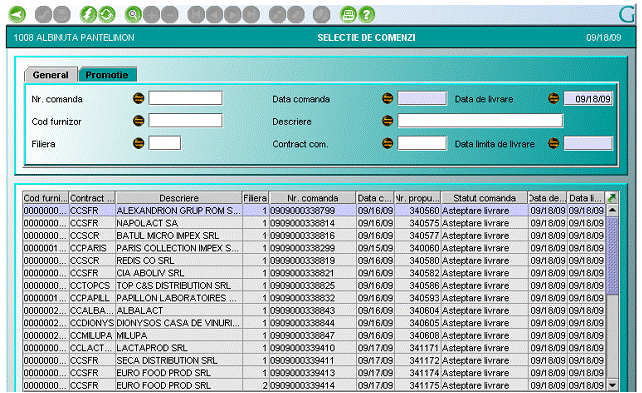Click operator icon next to Nr. comanda
The image size is (642, 393).
(138, 98)
